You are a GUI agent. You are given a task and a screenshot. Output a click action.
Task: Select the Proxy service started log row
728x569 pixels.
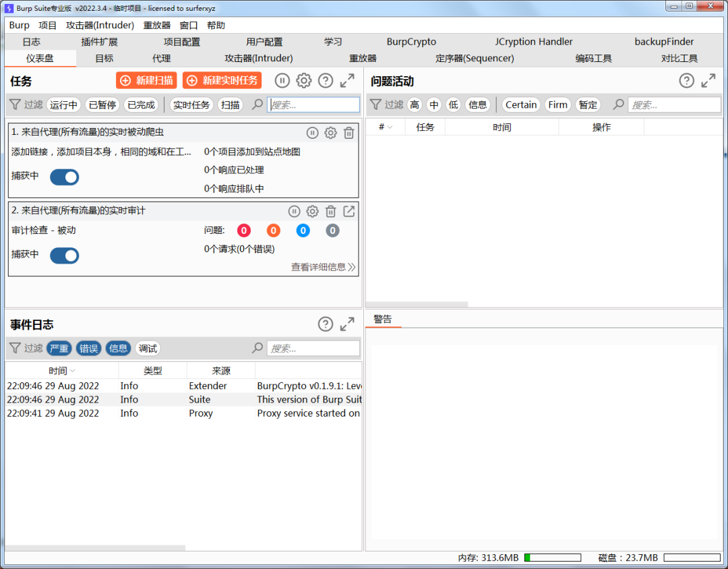coord(183,413)
